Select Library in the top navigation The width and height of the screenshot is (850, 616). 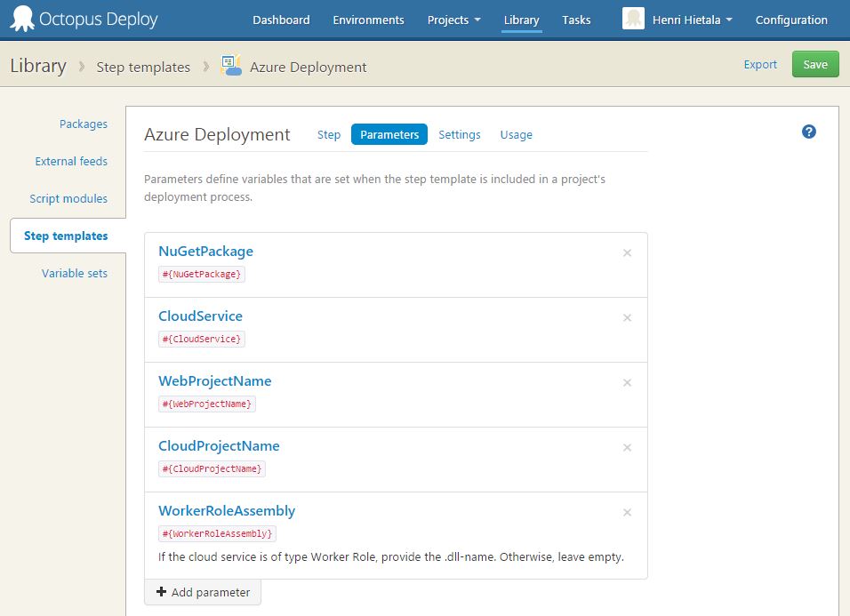click(x=522, y=20)
